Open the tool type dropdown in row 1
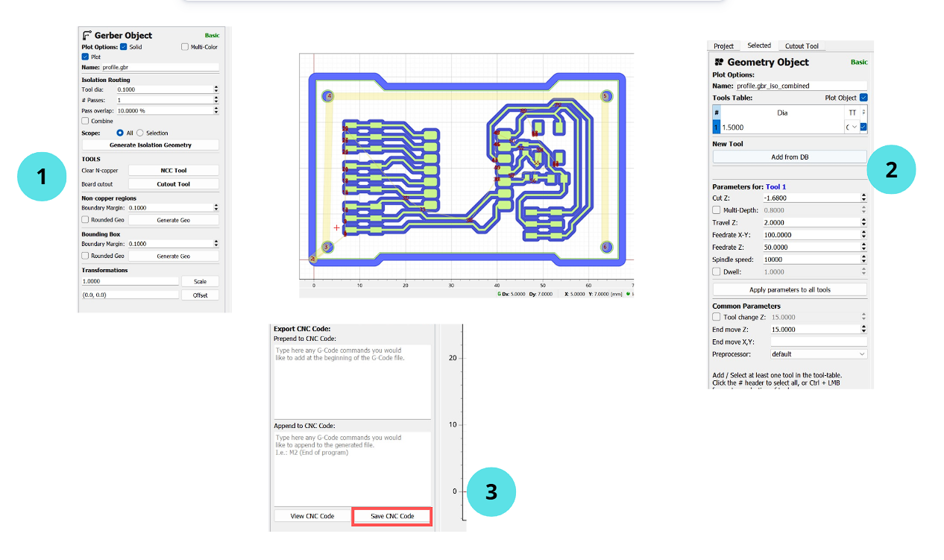Viewport: 944px width, 560px height. click(x=852, y=128)
